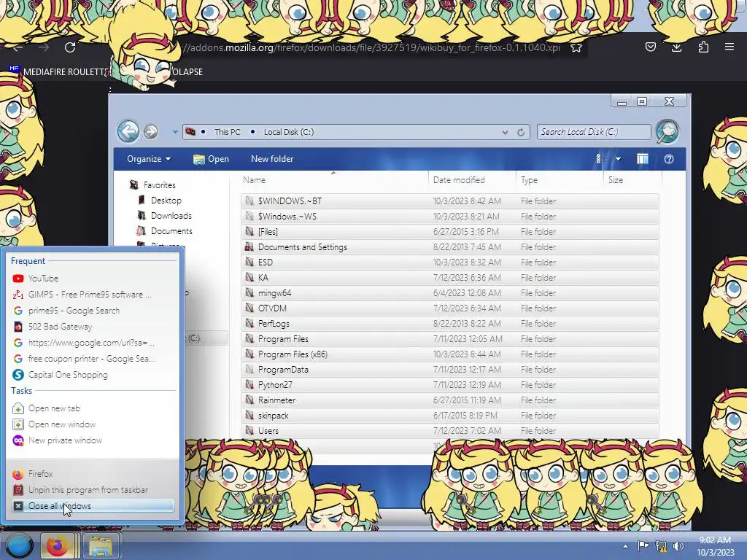The image size is (747, 560).
Task: Select New private window task
Action: click(93, 440)
